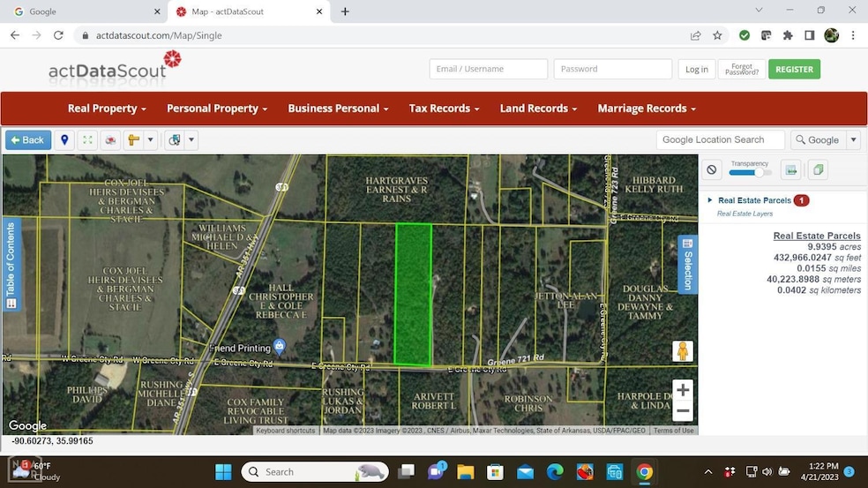
Task: Click the Transparency slider handle
Action: pyautogui.click(x=759, y=173)
